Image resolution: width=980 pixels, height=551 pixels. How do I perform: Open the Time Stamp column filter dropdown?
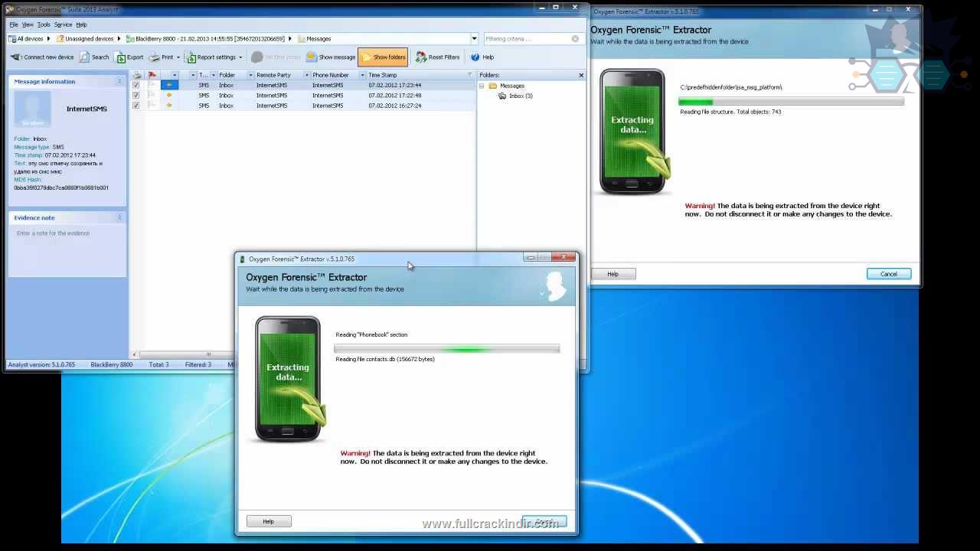pyautogui.click(x=470, y=75)
